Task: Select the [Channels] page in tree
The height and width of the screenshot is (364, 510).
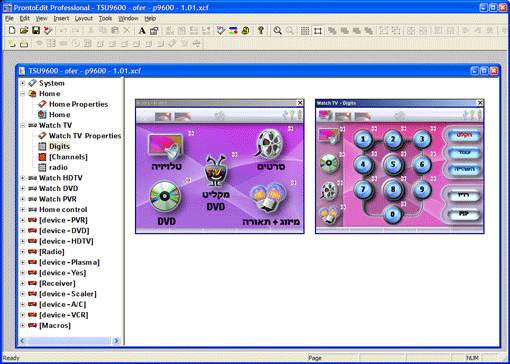Action: (68, 157)
